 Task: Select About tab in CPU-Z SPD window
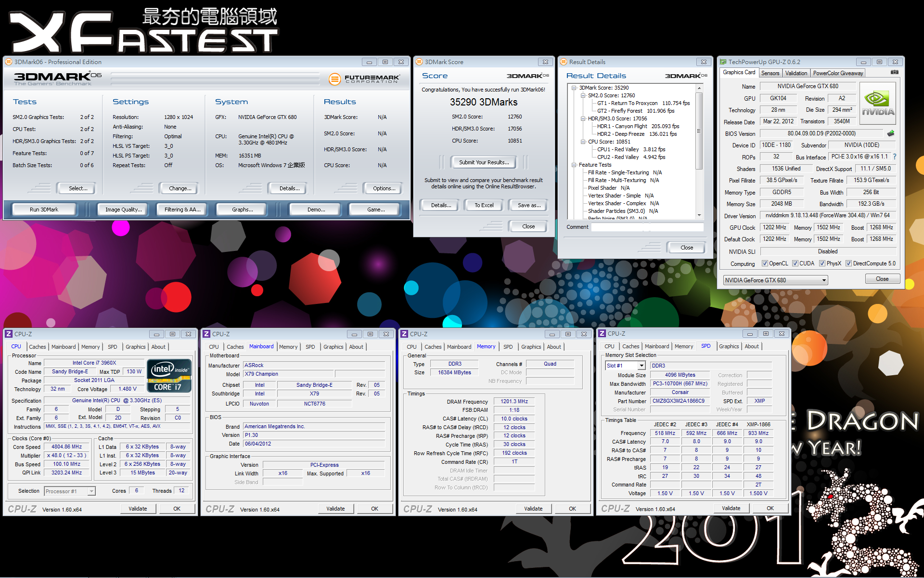pos(751,346)
